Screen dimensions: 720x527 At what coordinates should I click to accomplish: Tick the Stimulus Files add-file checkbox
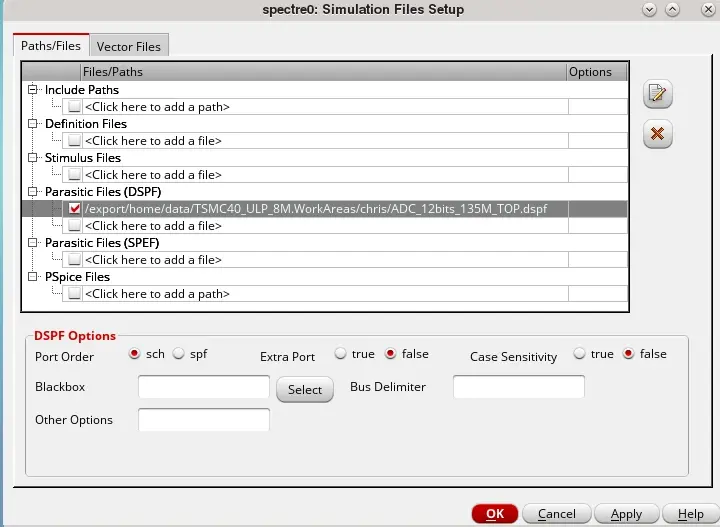(74, 175)
